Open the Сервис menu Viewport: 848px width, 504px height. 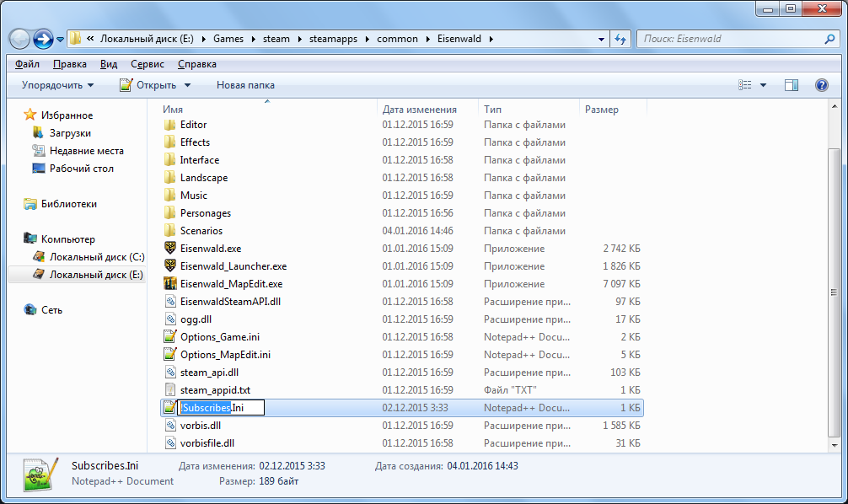click(x=148, y=64)
